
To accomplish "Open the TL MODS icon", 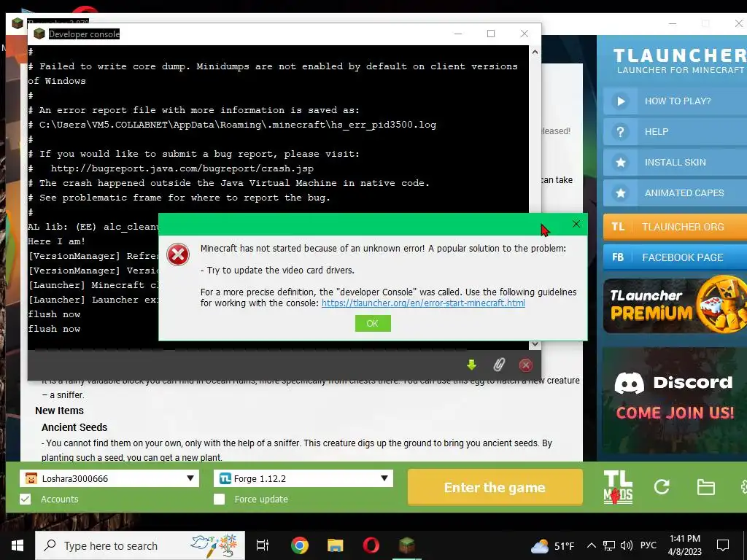I will pyautogui.click(x=618, y=487).
